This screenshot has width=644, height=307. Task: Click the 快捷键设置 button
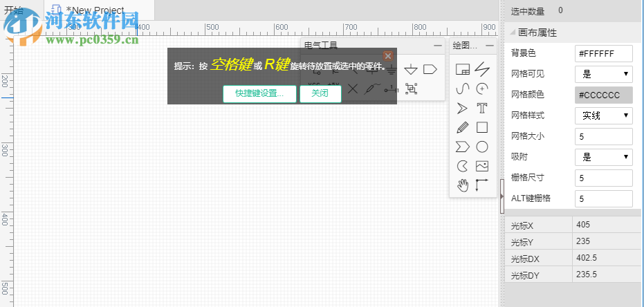[259, 93]
